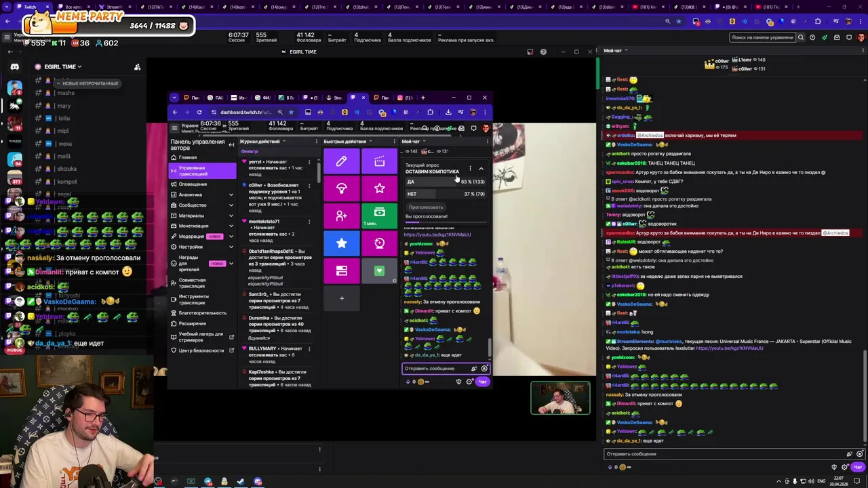Open the inbox envelope icon in top bar
This screenshot has height=488, width=868.
tap(837, 37)
